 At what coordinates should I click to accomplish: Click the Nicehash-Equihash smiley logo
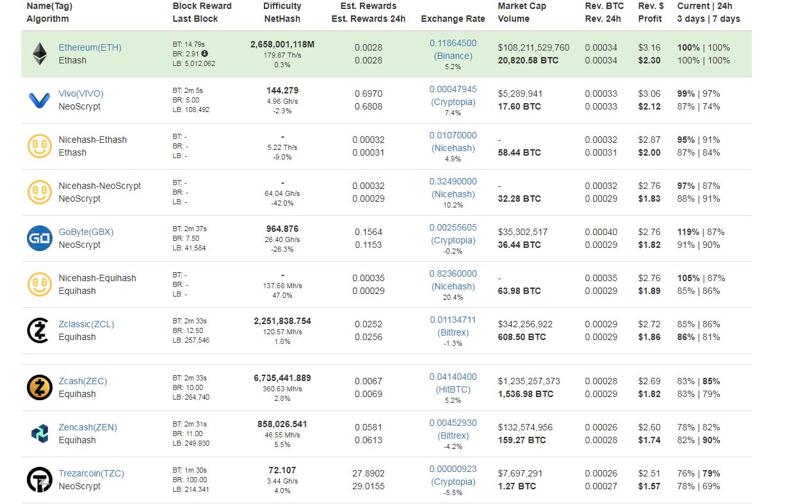point(40,284)
